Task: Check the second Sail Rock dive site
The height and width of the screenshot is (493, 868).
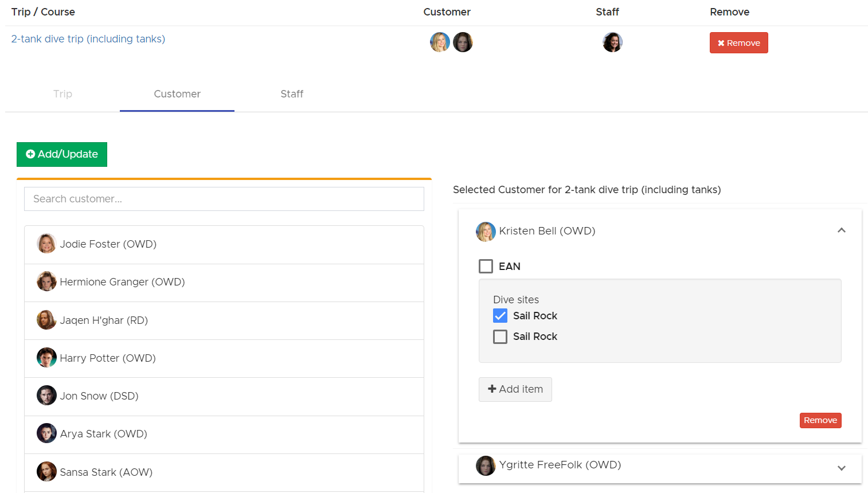Action: click(x=500, y=337)
